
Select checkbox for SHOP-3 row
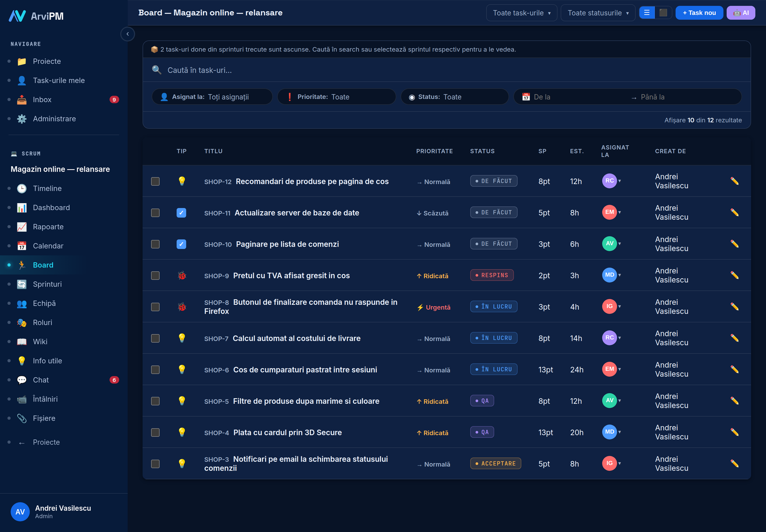(155, 464)
